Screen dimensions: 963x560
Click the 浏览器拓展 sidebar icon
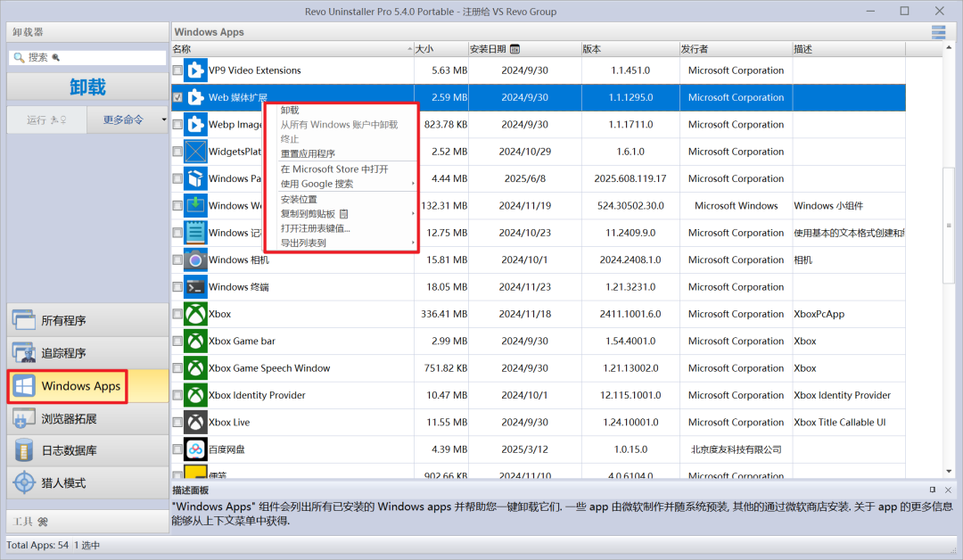coord(24,419)
